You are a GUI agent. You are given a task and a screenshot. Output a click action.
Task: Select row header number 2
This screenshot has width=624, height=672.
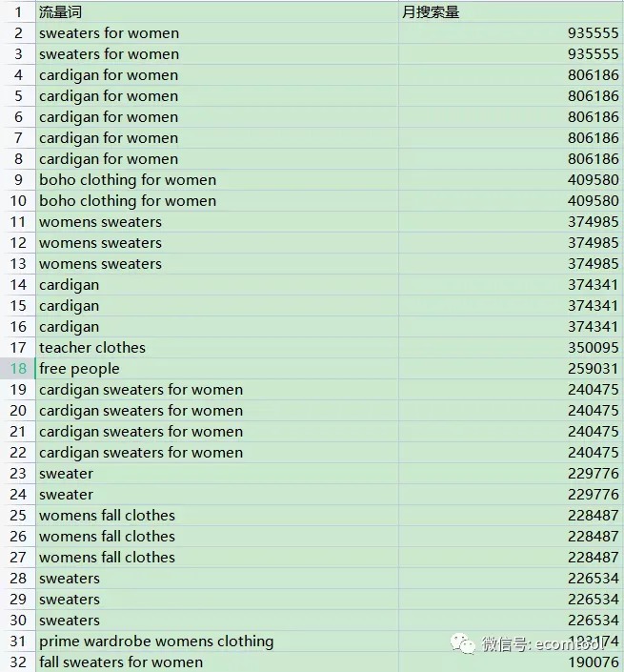(x=18, y=33)
